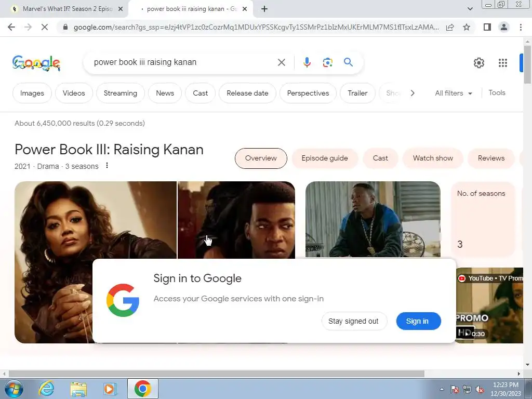Select the Cast filter chip

(200, 94)
